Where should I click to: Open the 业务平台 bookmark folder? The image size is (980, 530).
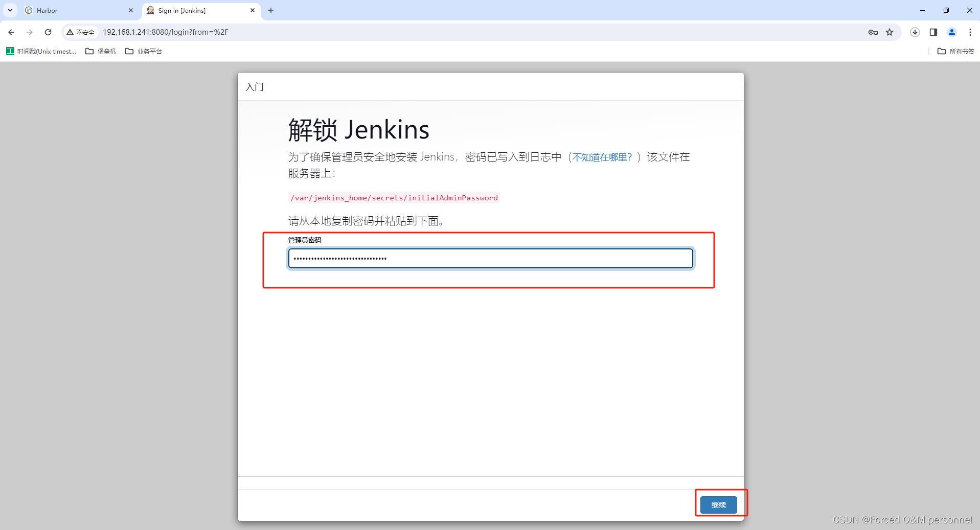tap(144, 51)
